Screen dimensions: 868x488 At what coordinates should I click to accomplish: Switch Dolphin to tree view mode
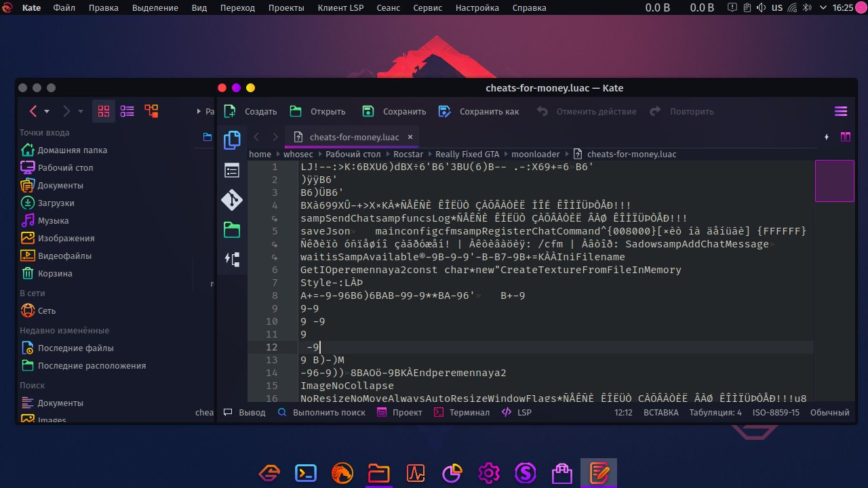pyautogui.click(x=151, y=111)
